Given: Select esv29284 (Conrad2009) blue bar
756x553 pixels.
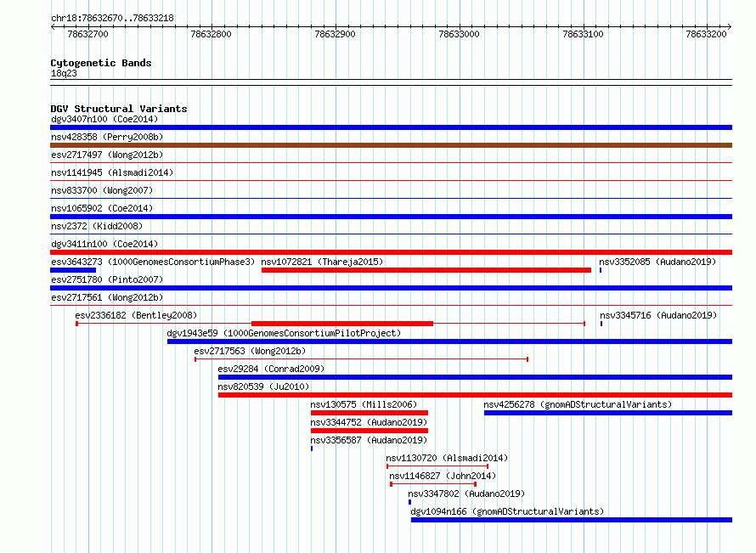Looking at the screenshot, I should [475, 377].
